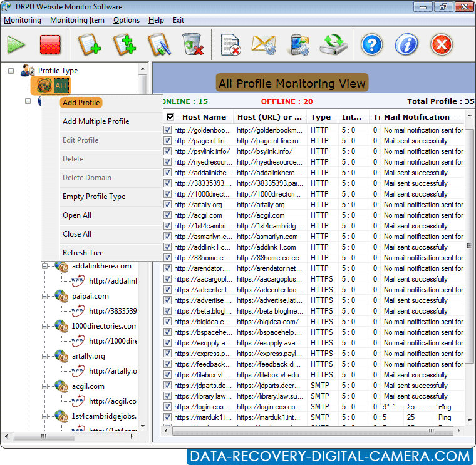Sort by the Mail Notification column header
This screenshot has height=465, width=476.
(x=416, y=117)
